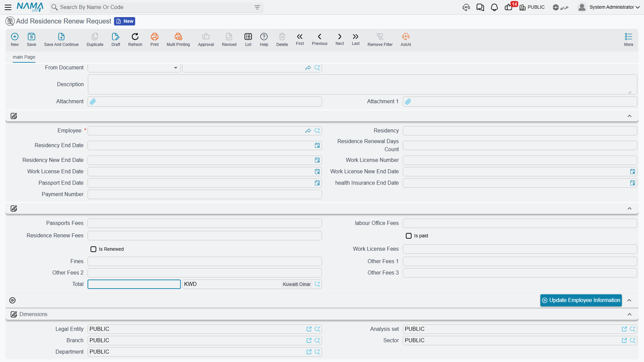Viewport: 644px width, 362px height.
Task: Click the Payment Number field
Action: coord(205,194)
